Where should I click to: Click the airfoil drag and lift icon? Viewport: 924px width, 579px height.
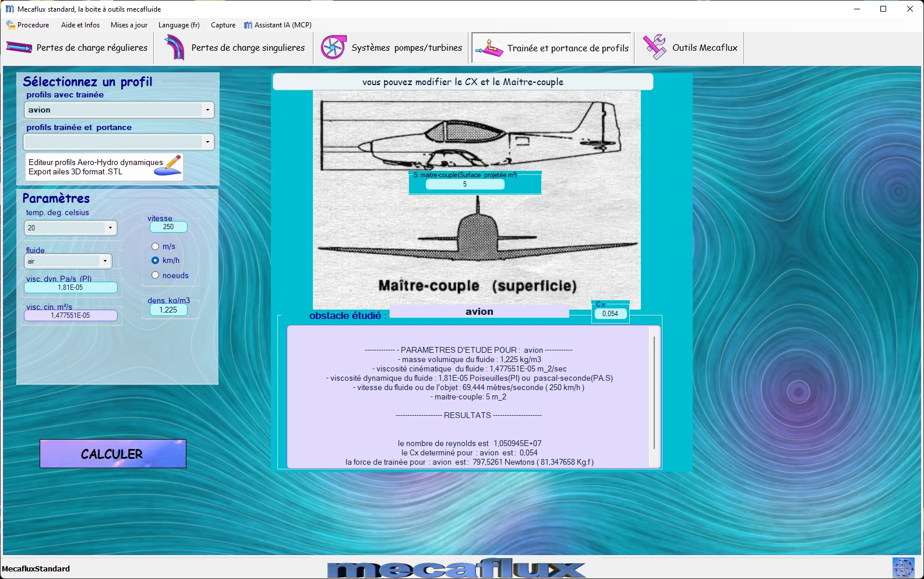489,48
